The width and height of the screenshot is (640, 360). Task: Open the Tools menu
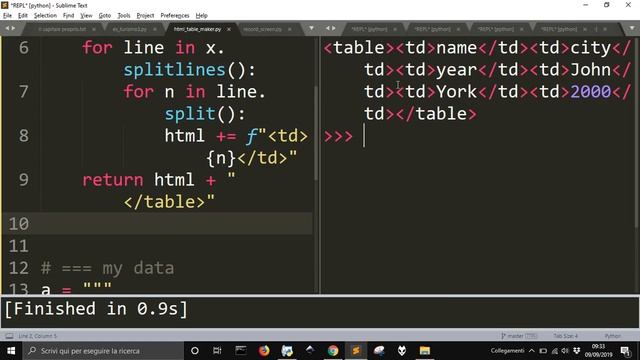pyautogui.click(x=124, y=16)
